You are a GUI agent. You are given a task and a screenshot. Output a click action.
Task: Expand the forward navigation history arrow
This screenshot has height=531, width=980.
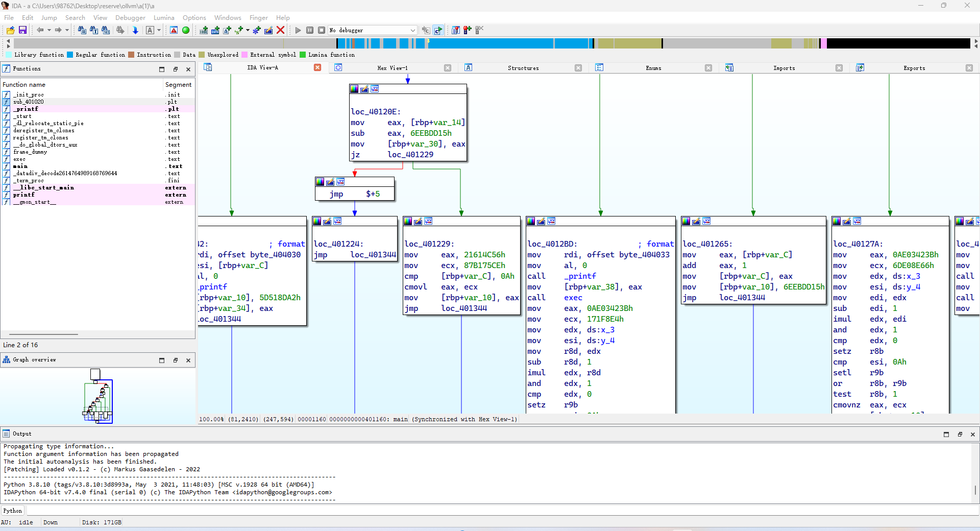tap(67, 30)
